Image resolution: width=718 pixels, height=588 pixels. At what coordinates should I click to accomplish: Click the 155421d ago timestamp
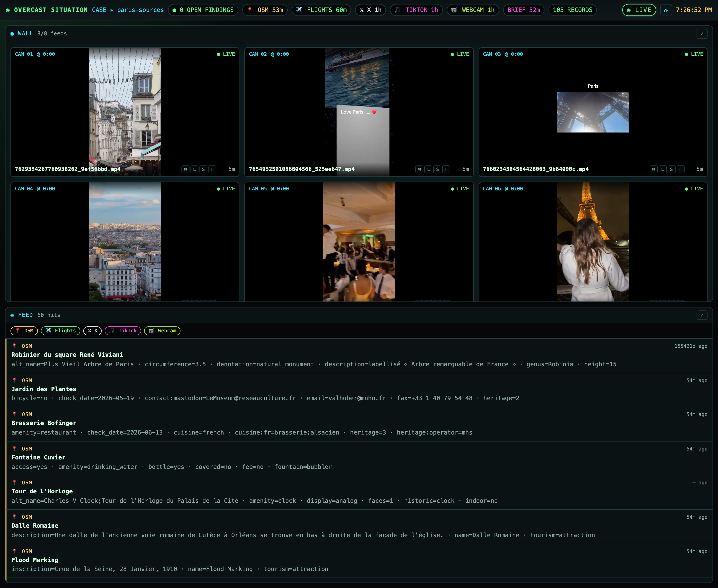(x=691, y=346)
